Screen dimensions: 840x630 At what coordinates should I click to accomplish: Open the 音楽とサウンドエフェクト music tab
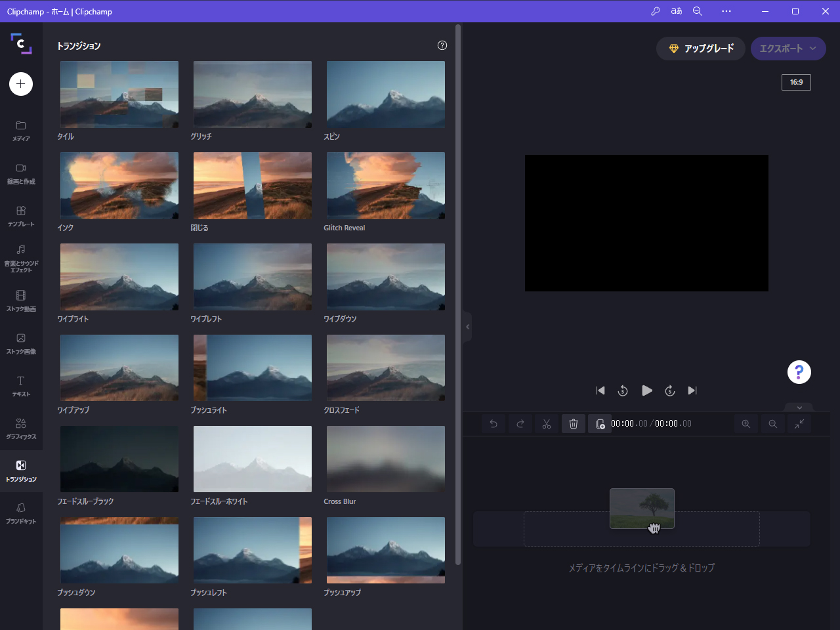(21, 258)
